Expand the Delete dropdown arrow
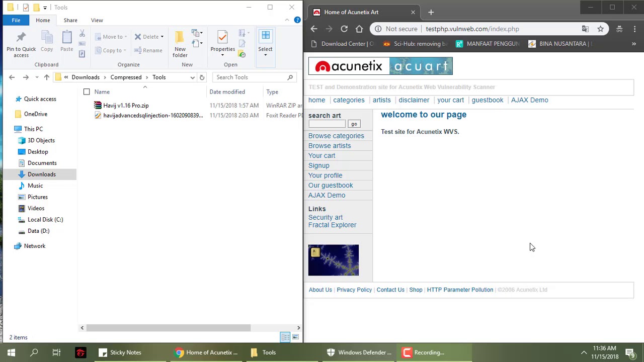644x362 pixels. [162, 37]
